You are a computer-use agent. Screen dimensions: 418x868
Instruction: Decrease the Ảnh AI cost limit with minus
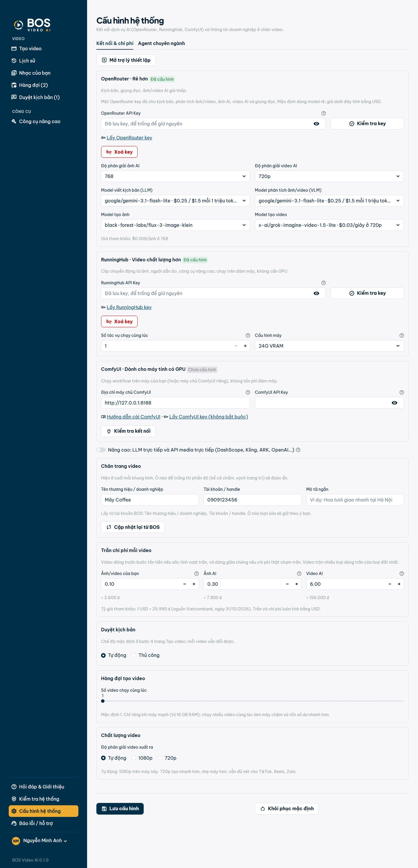287,584
